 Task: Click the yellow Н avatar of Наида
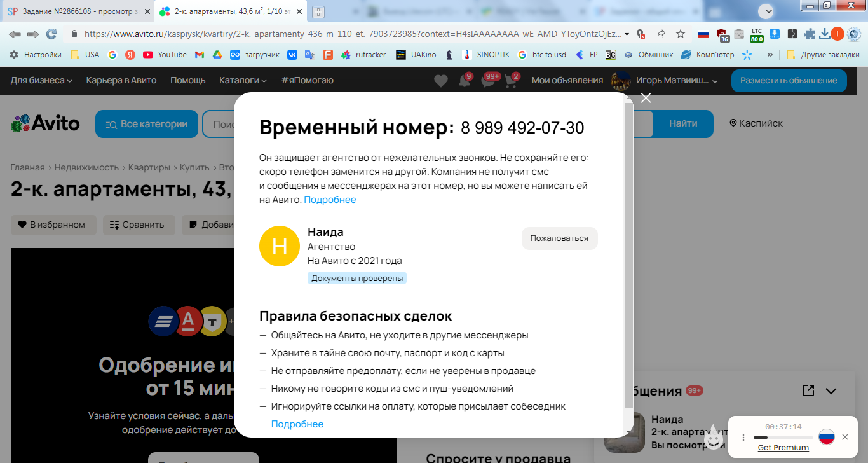(280, 246)
